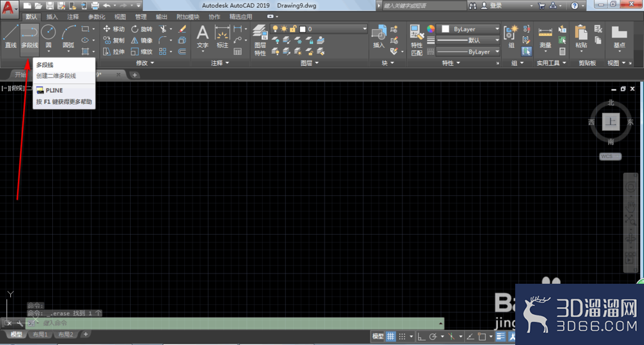
Task: Open the Autodesk App Store cart icon
Action: pos(542,5)
